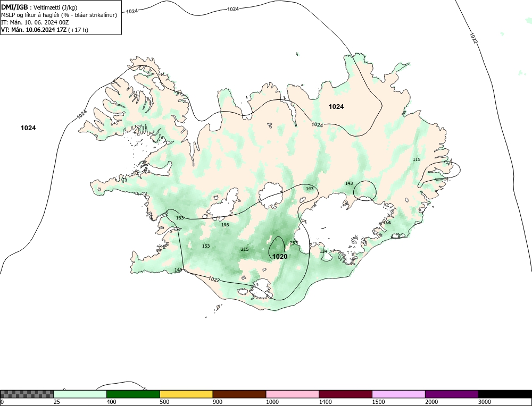532x406 pixels.
Task: Click the light green 25–400 legend swatch
Action: [80, 394]
